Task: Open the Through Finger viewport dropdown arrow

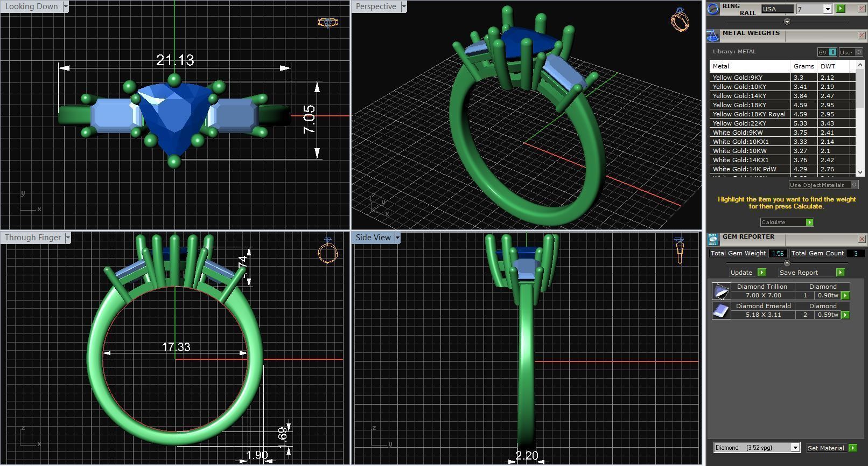Action: pos(68,238)
